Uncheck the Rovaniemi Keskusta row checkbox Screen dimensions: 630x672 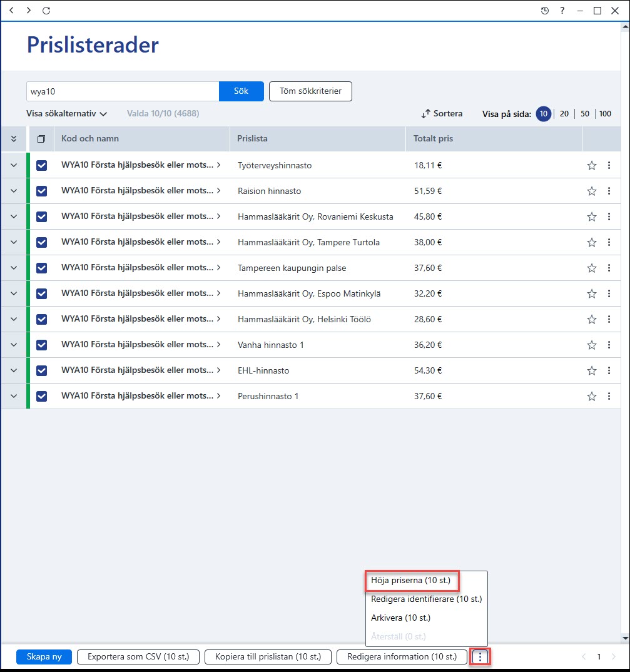click(41, 217)
